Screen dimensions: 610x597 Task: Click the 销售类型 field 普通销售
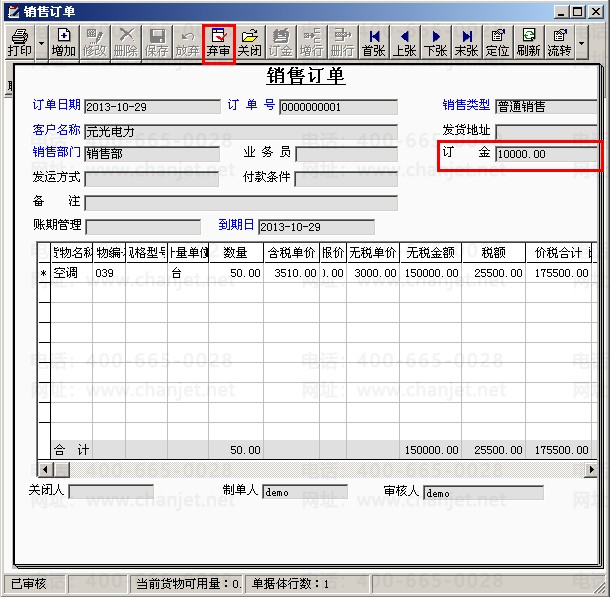pos(546,107)
